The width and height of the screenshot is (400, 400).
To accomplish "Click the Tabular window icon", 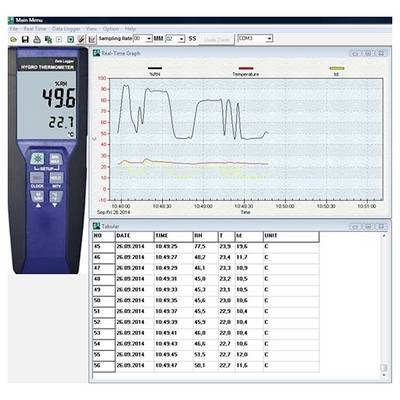I will [x=97, y=226].
